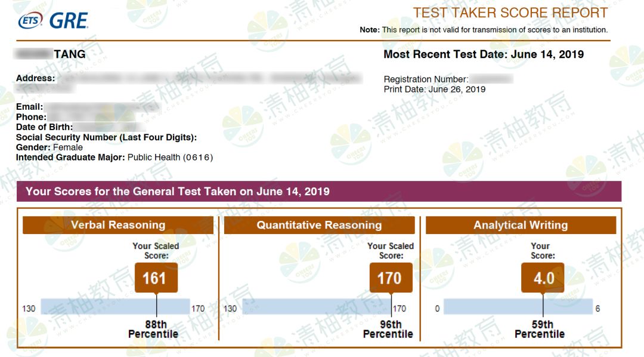This screenshot has width=644, height=357.
Task: Click the 4.0 Analytical Writing score badge
Action: click(543, 278)
